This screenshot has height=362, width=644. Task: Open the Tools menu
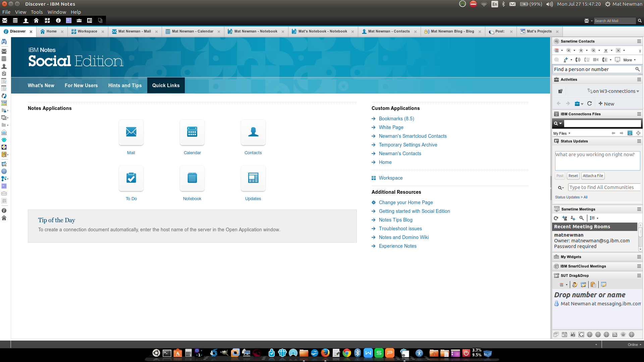(37, 12)
